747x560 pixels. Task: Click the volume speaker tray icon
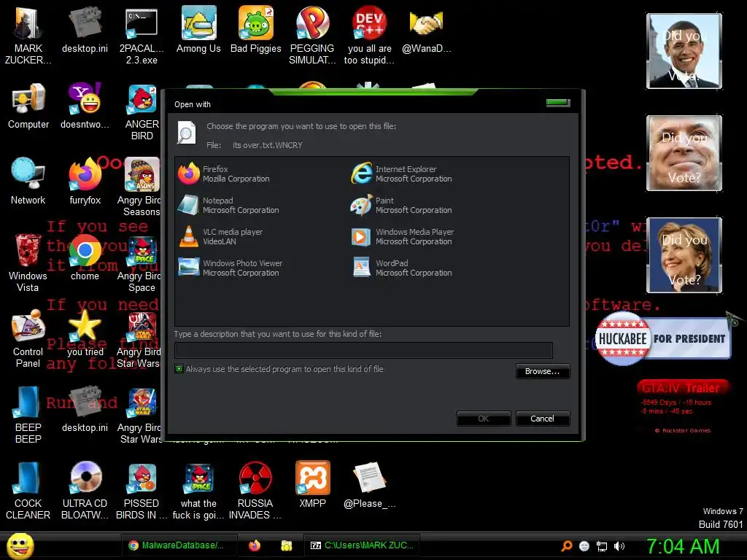619,546
